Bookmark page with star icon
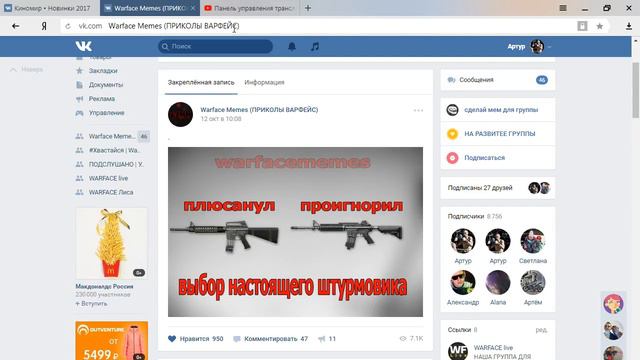Viewport: 640px width, 360px height. click(600, 26)
